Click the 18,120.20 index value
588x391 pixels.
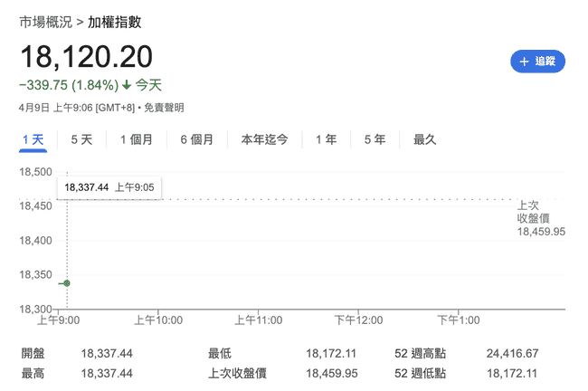point(87,57)
